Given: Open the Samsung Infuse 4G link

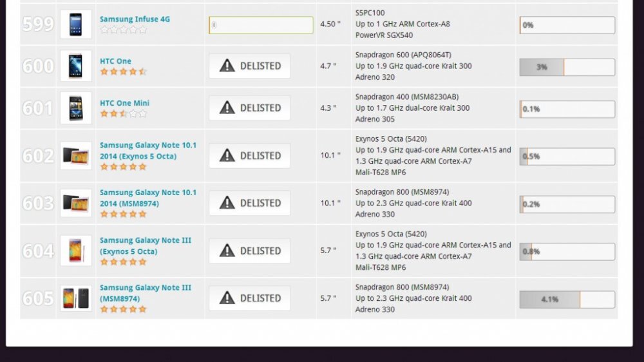Looking at the screenshot, I should point(135,19).
